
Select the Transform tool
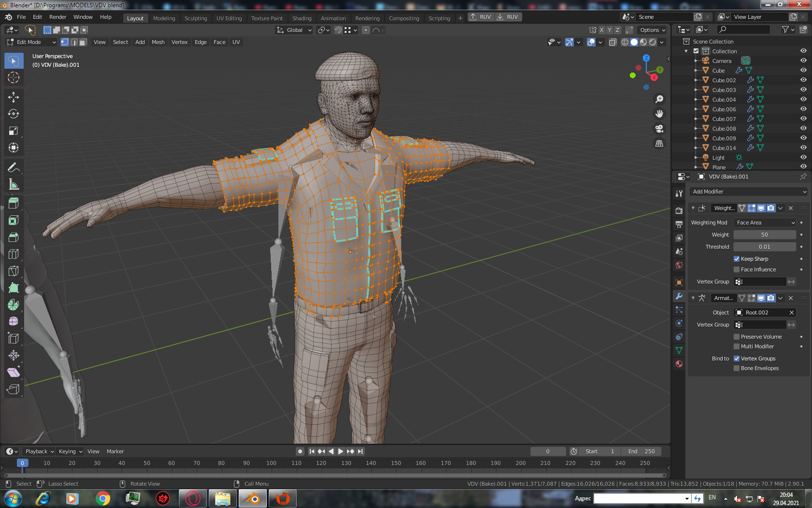[x=14, y=148]
